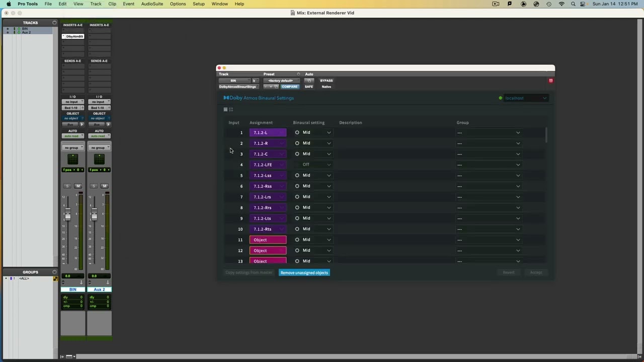Open Binaural setting dropdown for 7.1.2-Lss
The width and height of the screenshot is (644, 362).
pos(313,175)
